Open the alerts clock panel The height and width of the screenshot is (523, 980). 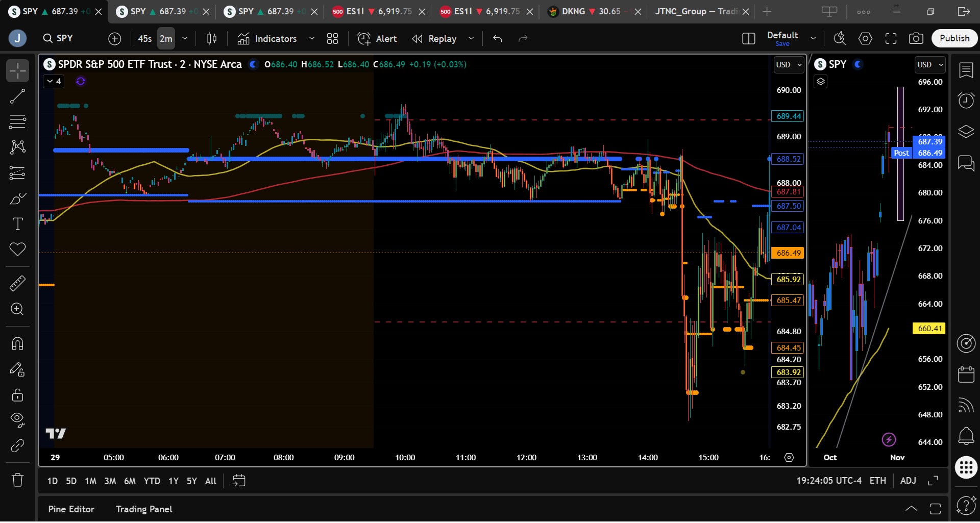pos(966,101)
